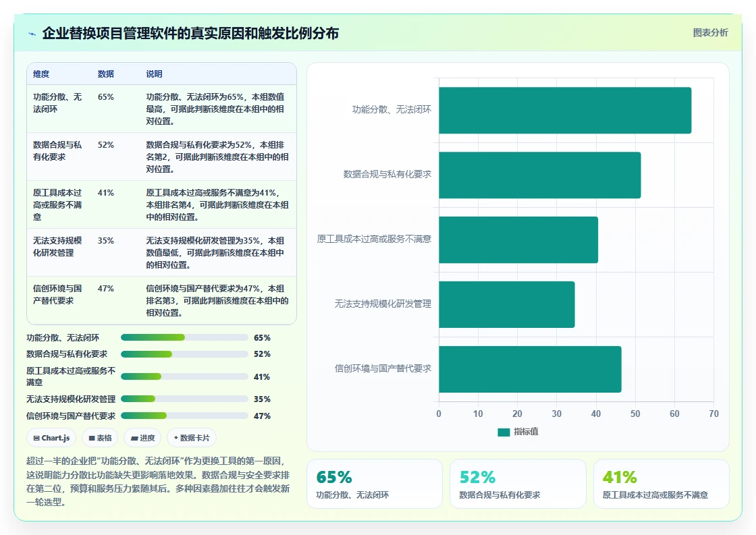
Task: Click the title 企业替换项目管理软件的真实原因和触发比例分布
Action: pyautogui.click(x=190, y=33)
